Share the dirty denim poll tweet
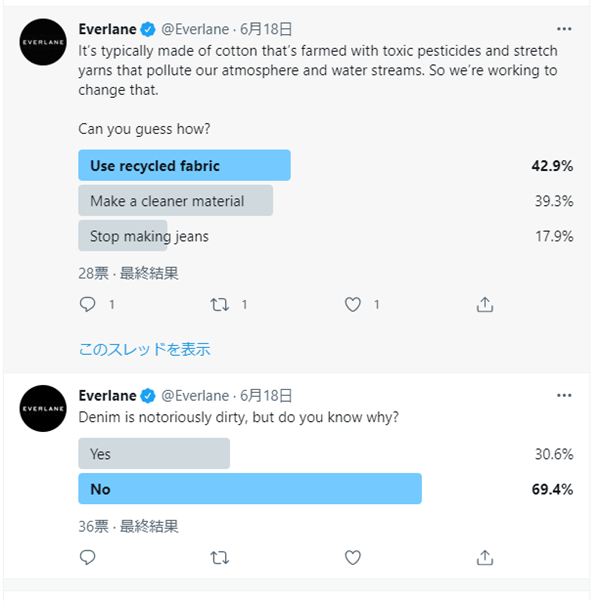The height and width of the screenshot is (602, 602). click(485, 557)
